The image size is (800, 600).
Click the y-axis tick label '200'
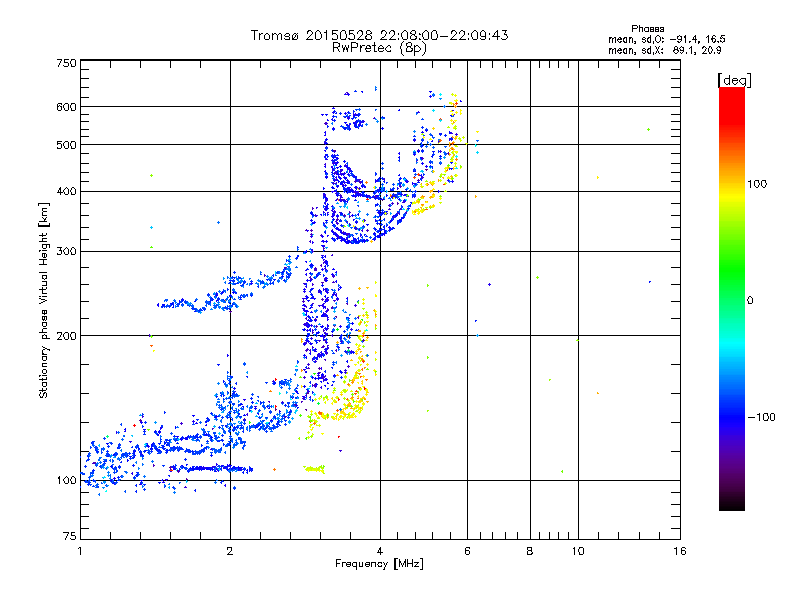click(x=67, y=336)
